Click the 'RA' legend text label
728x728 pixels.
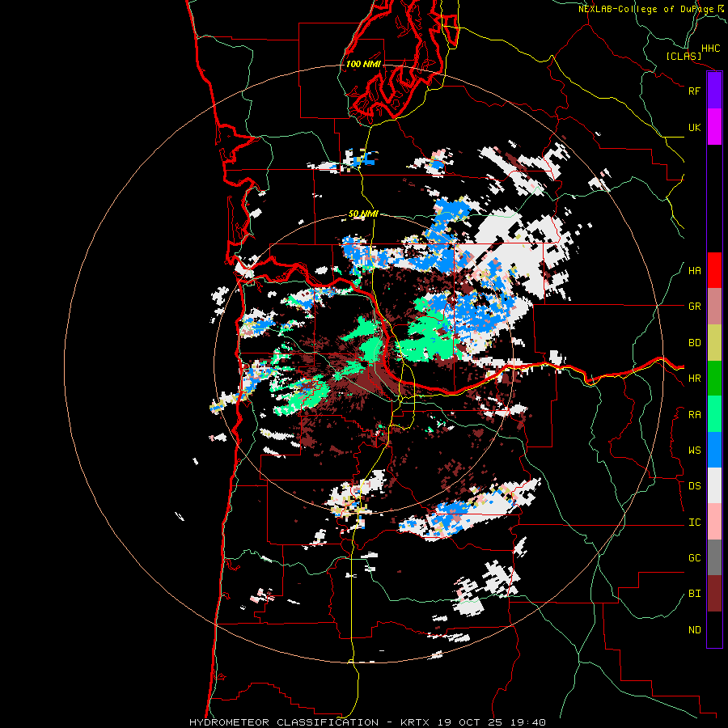694,415
